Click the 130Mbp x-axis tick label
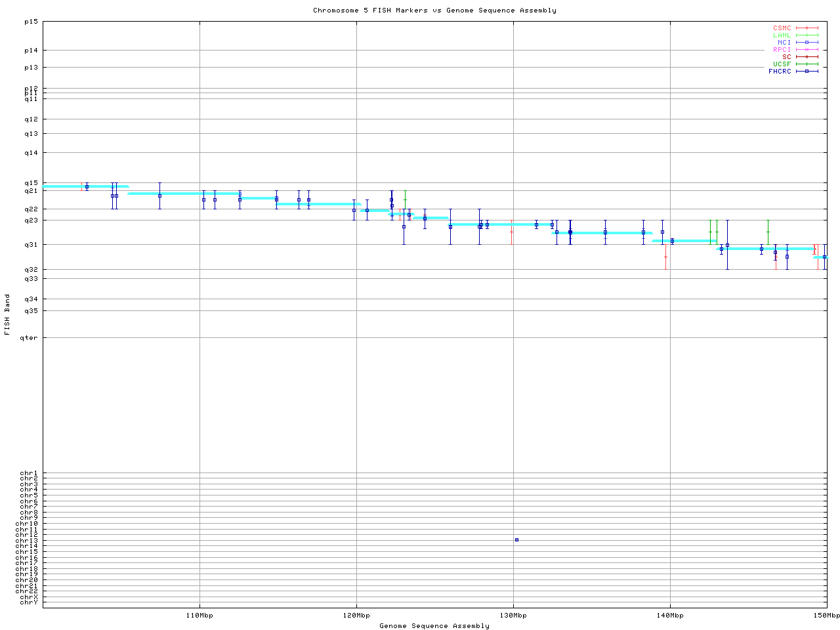 click(513, 616)
